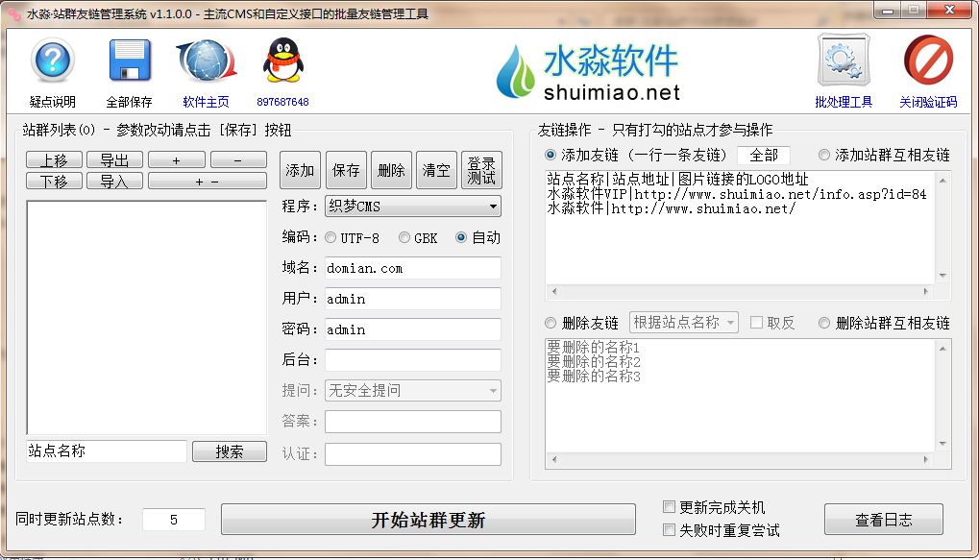Click the 全部保存 floppy disk icon

[130, 60]
